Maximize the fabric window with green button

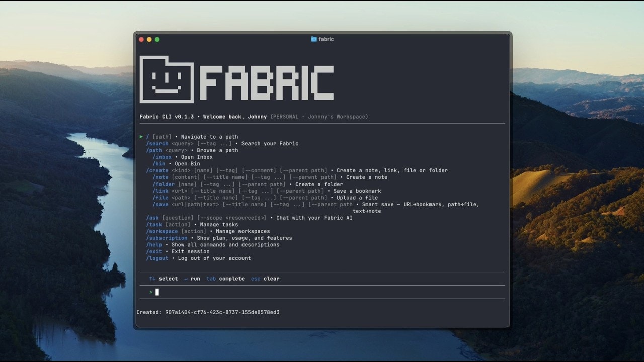pyautogui.click(x=157, y=39)
